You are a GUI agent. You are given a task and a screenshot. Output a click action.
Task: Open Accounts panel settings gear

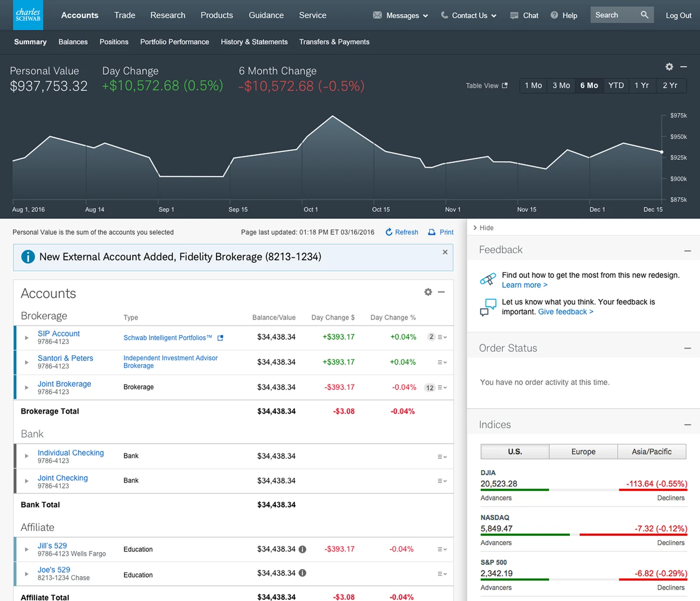[x=428, y=292]
